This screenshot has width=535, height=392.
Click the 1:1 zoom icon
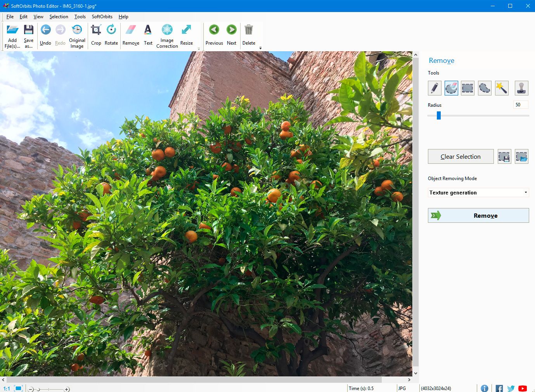(7, 389)
